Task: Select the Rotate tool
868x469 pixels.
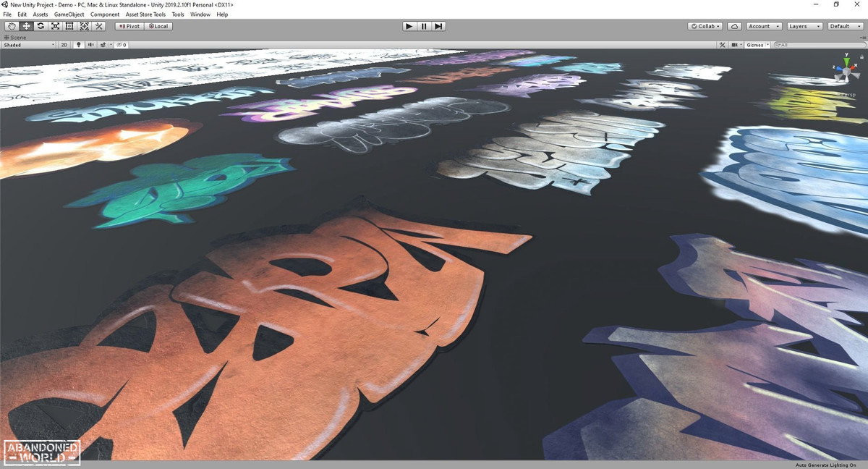Action: (x=41, y=26)
